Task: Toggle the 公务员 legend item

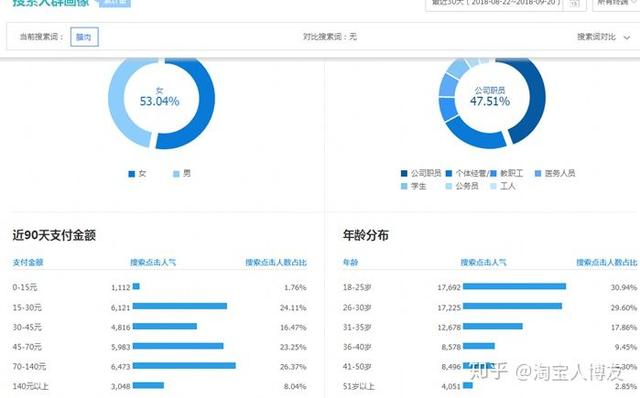Action: pyautogui.click(x=462, y=186)
